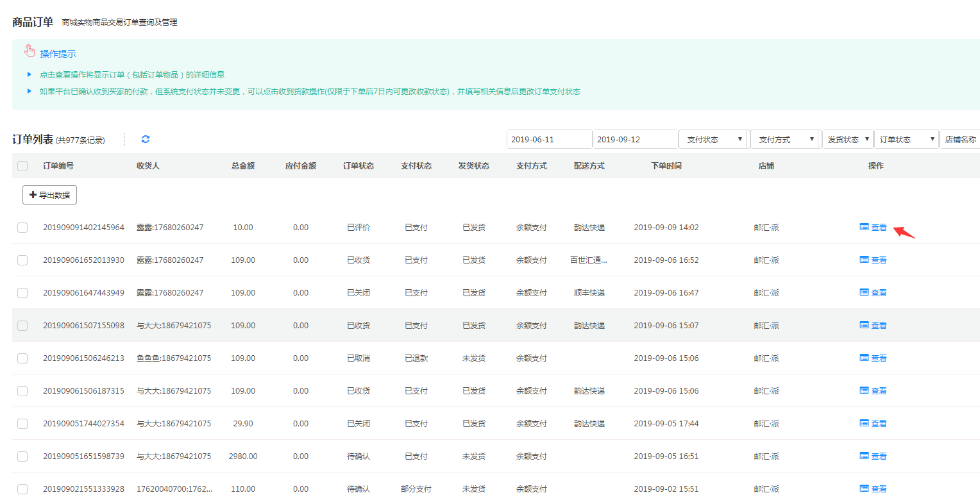This screenshot has height=502, width=980.
Task: Click 查看 link for order 201909061506187315
Action: pos(879,390)
